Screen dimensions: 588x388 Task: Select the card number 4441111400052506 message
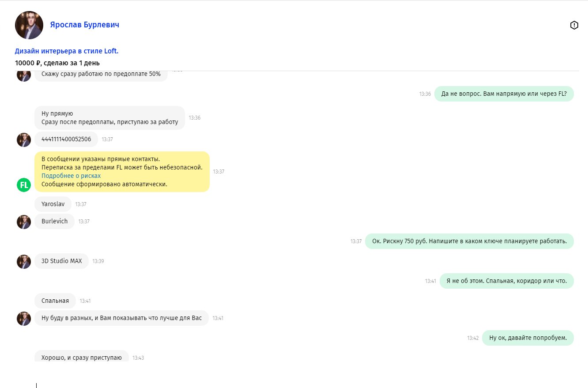click(66, 139)
